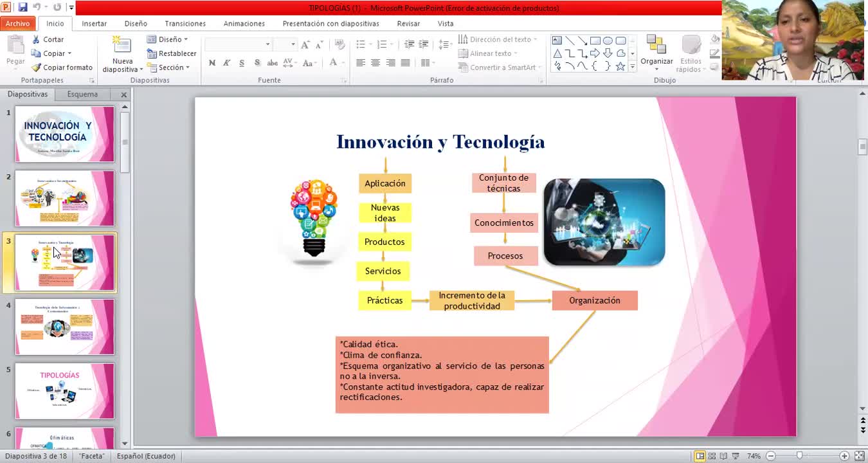Screen dimensions: 868x463
Task: Switch to reading view in status bar
Action: (724, 456)
